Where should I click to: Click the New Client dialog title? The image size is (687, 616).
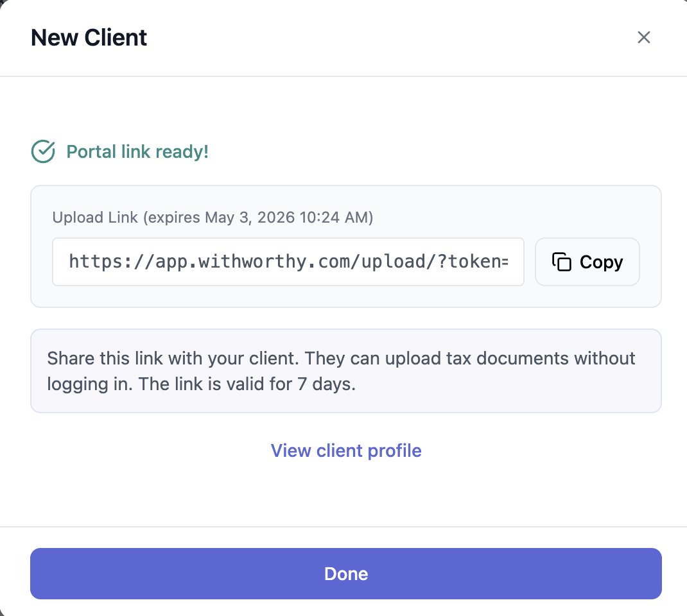(89, 37)
